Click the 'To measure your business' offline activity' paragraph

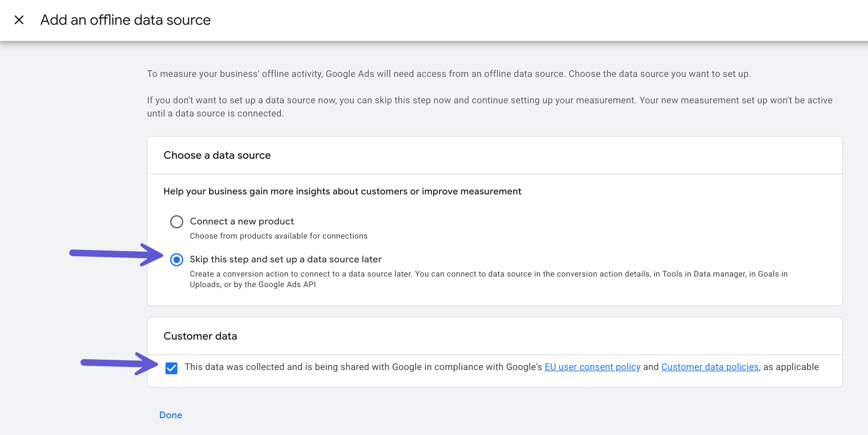(449, 74)
